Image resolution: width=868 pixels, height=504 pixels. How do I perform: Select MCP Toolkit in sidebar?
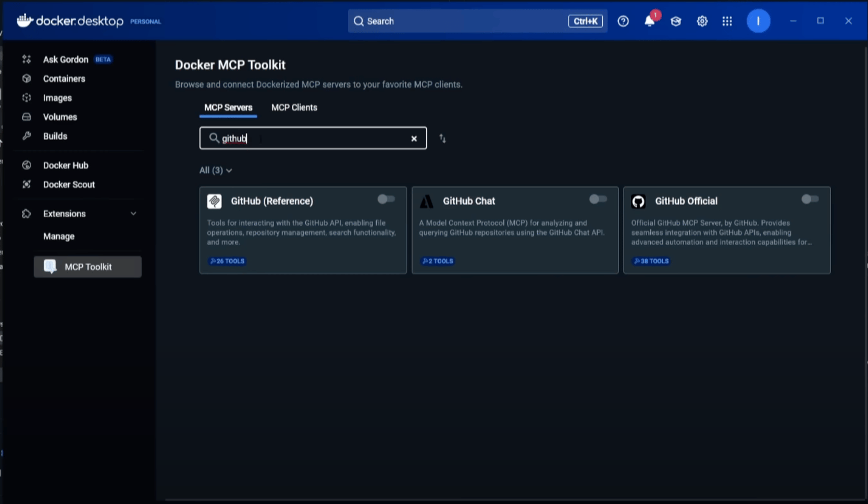click(88, 267)
